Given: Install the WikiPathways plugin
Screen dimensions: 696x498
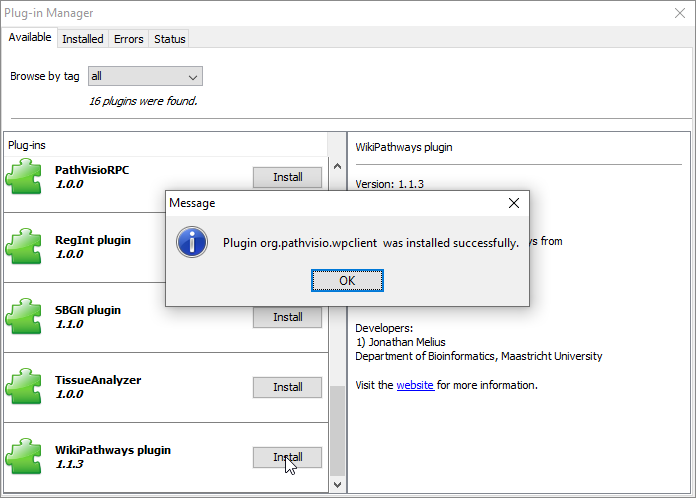Looking at the screenshot, I should 288,457.
